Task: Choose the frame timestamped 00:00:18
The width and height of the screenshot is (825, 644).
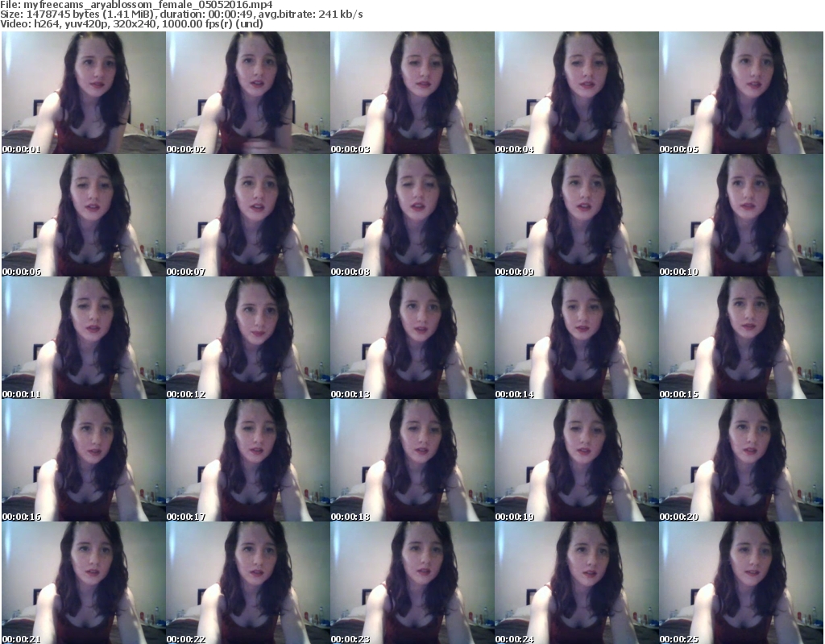Action: [x=412, y=460]
